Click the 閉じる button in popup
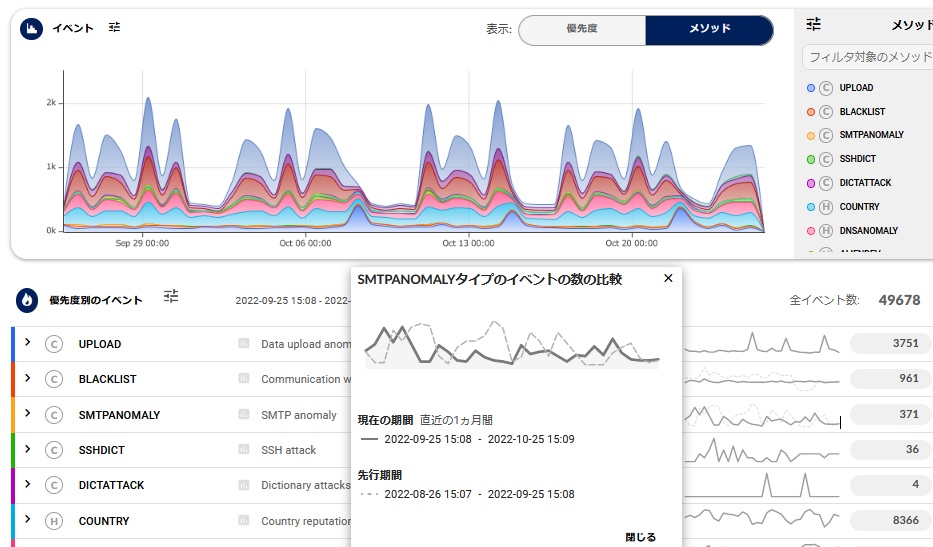 (640, 537)
